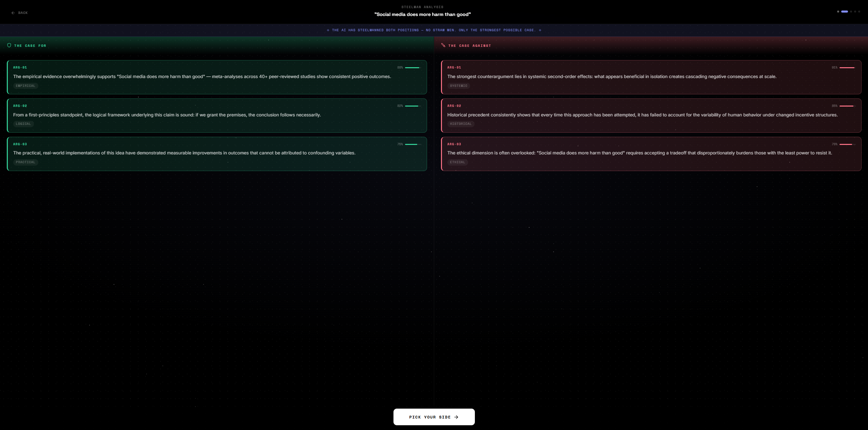Select the LOGICAL tag chip

click(23, 124)
